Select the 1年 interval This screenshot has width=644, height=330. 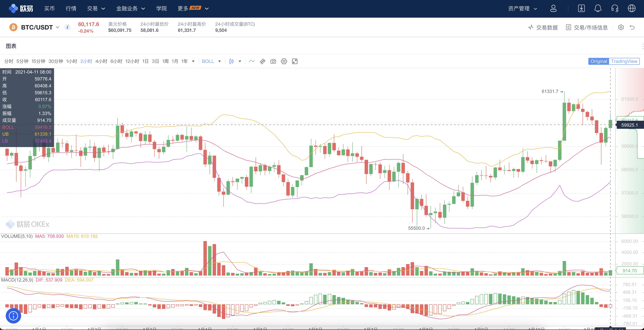tap(184, 61)
